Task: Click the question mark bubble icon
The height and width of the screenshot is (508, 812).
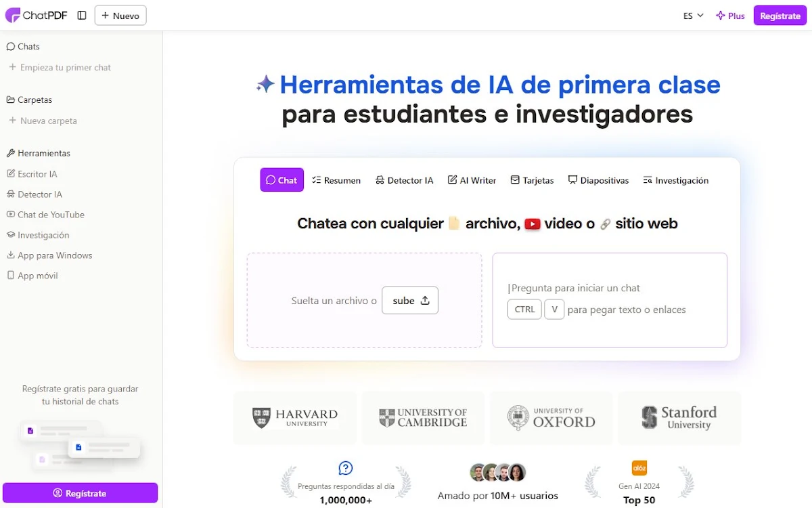Action: click(x=346, y=468)
